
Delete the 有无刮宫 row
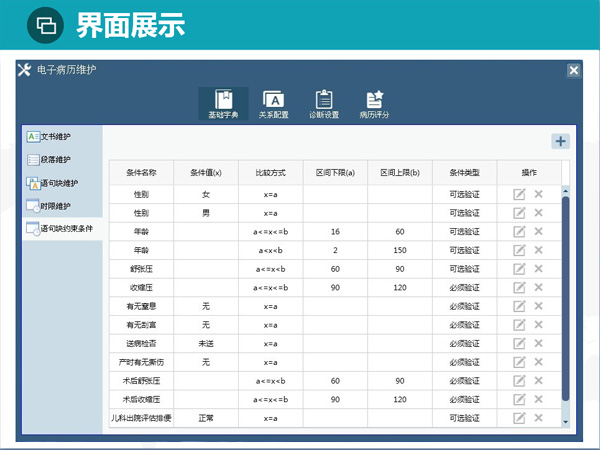[x=538, y=324]
